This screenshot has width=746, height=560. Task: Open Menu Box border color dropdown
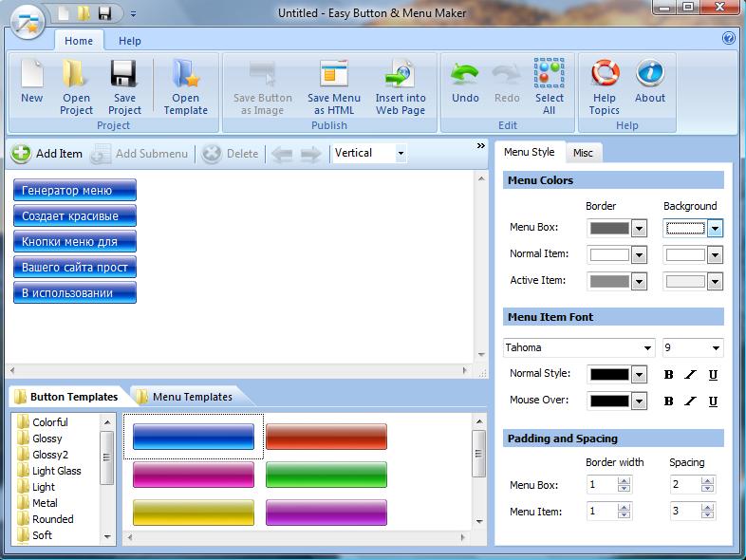pos(640,229)
